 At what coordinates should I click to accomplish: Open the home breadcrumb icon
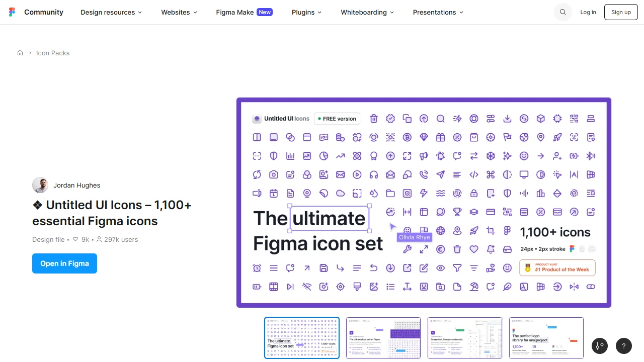click(x=20, y=53)
